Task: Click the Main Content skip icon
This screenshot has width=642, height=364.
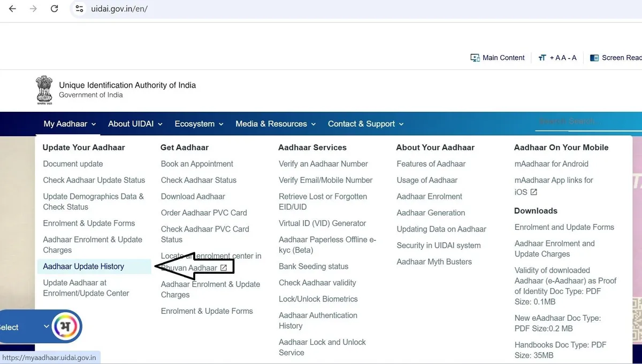Action: tap(475, 58)
